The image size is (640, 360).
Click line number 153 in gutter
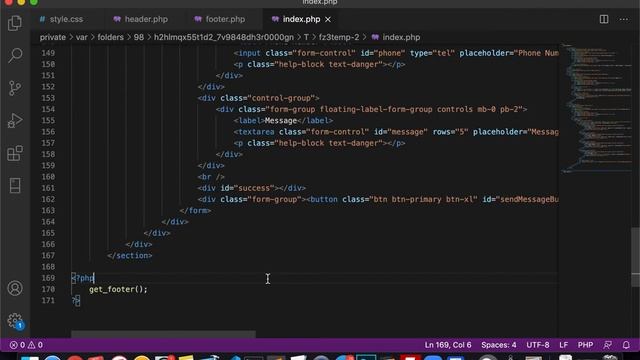click(x=48, y=98)
